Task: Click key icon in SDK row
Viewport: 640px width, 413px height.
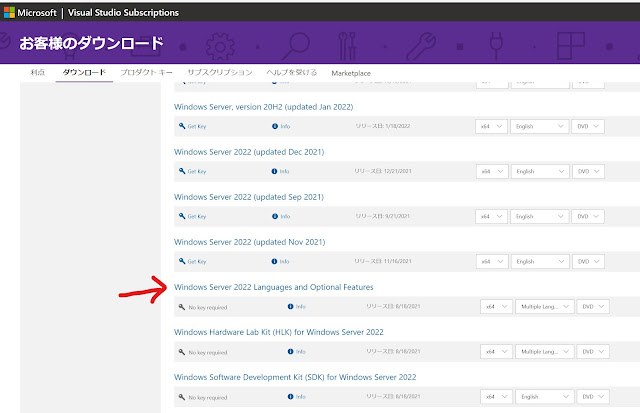Action: click(x=182, y=397)
